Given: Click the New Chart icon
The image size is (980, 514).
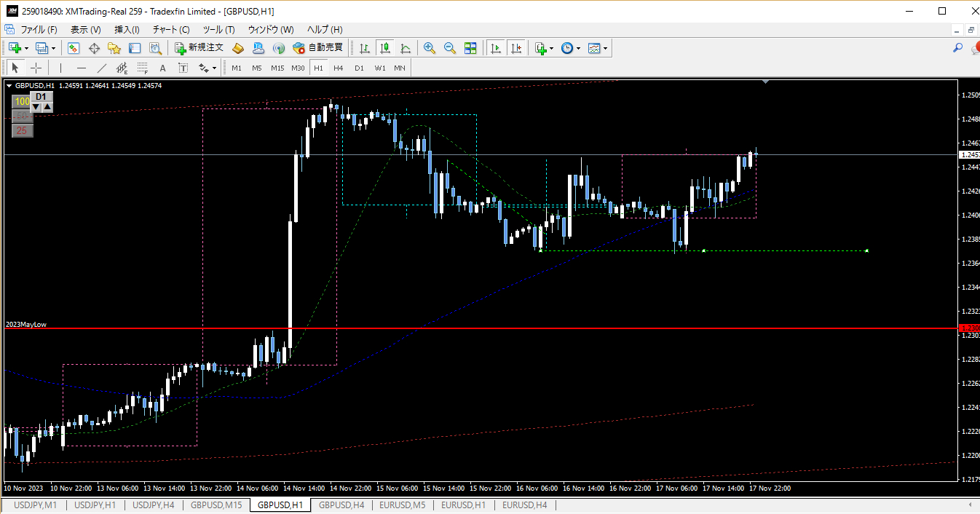Looking at the screenshot, I should [x=15, y=48].
